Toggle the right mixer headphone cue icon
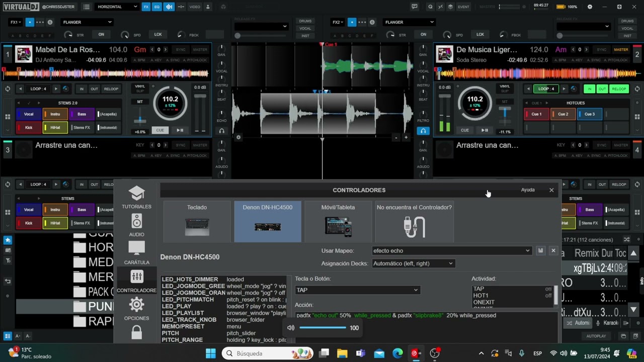The height and width of the screenshot is (362, 644). [423, 131]
